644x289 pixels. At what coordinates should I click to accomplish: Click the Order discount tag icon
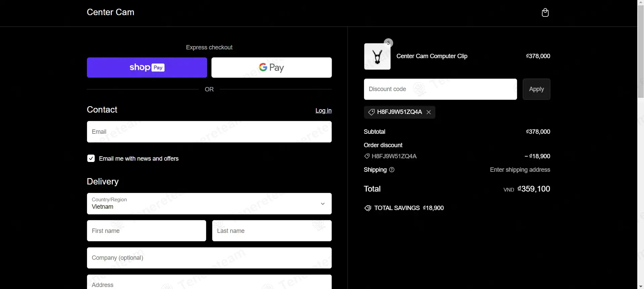367,156
